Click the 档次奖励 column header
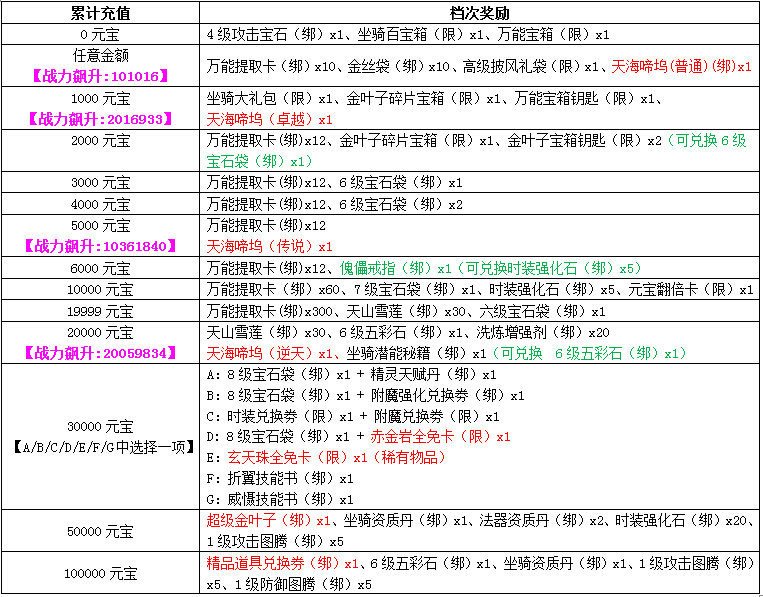The height and width of the screenshot is (597, 763). [478, 14]
